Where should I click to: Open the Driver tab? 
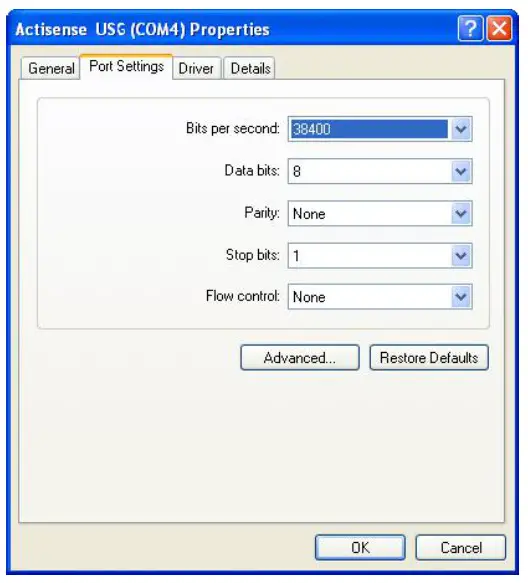click(197, 68)
